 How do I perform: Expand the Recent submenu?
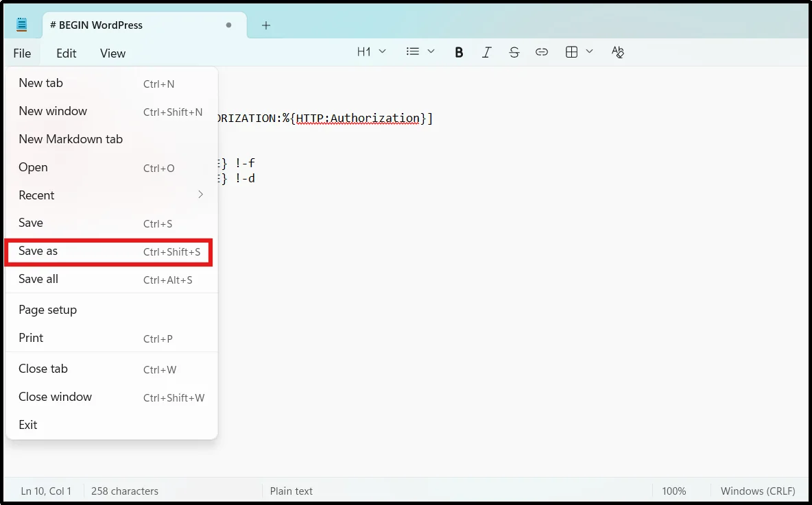click(x=111, y=195)
